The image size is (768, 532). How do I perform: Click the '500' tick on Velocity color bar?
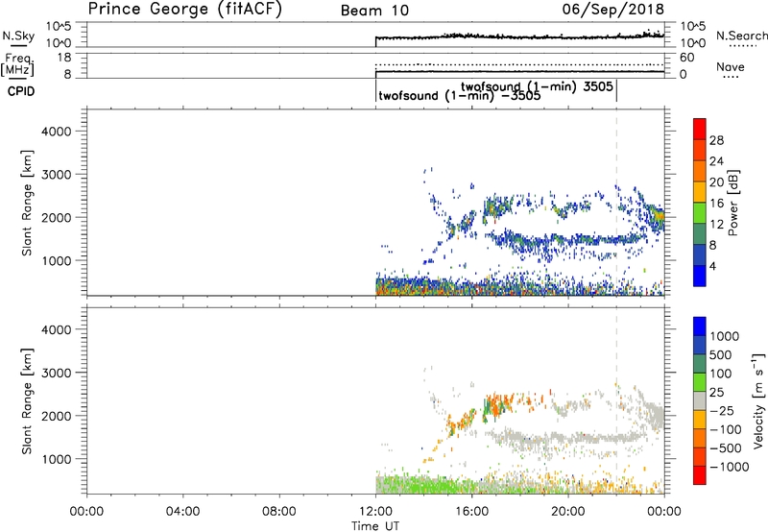[720, 355]
